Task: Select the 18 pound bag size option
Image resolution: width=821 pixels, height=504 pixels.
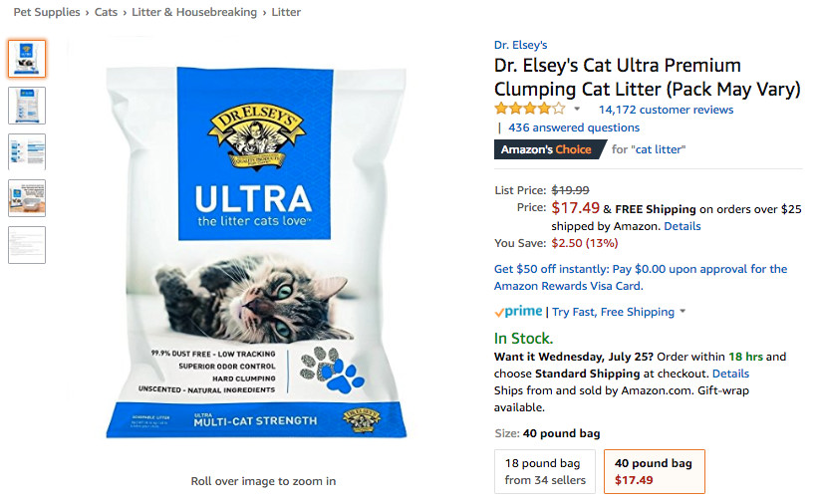Action: click(x=545, y=471)
